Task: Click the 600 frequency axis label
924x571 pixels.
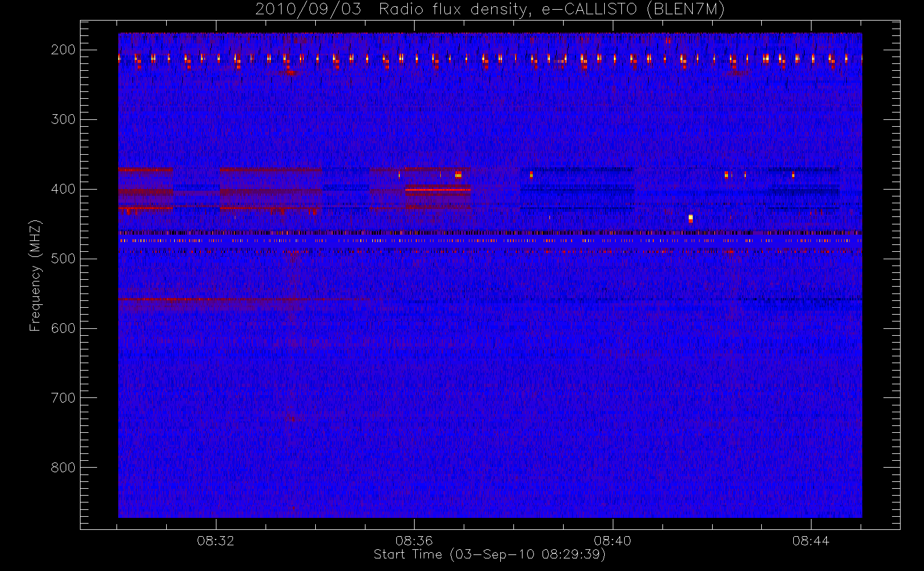Action: [x=63, y=328]
